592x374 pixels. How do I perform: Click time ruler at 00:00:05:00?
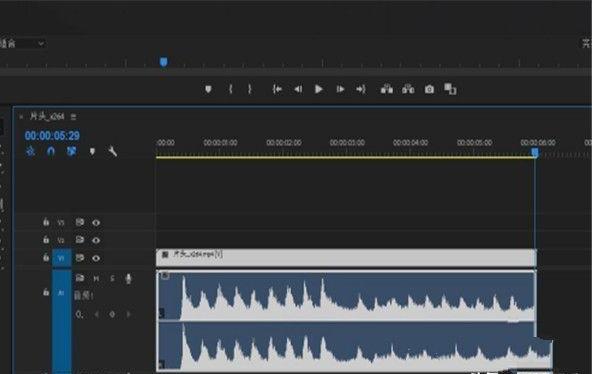point(475,143)
